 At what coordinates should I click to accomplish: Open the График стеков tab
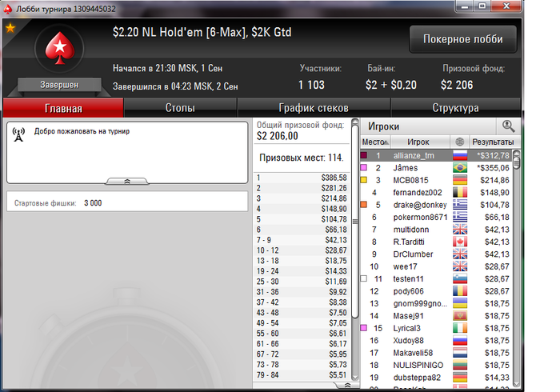[314, 108]
